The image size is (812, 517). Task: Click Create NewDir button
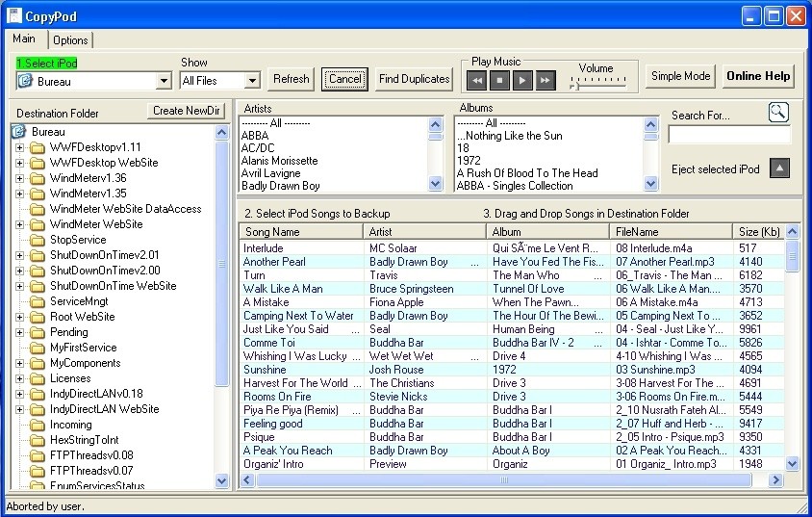click(187, 111)
